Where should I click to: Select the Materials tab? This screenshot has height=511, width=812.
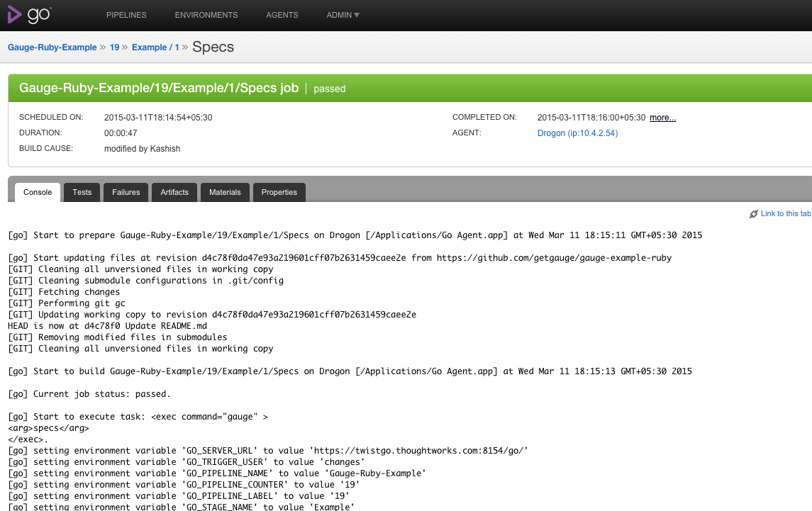click(x=225, y=192)
